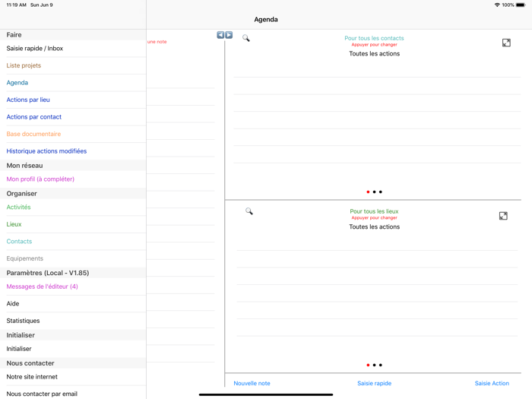532x399 pixels.
Task: Open Base documentaire
Action: pos(73,134)
